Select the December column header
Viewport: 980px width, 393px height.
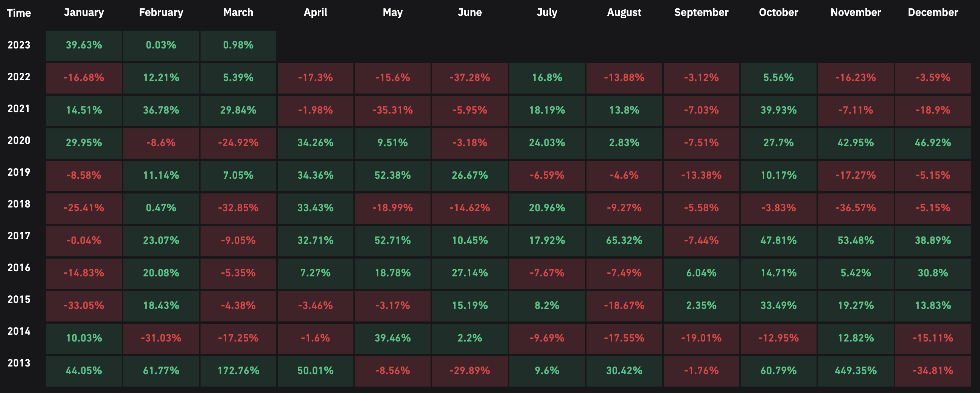pos(932,12)
